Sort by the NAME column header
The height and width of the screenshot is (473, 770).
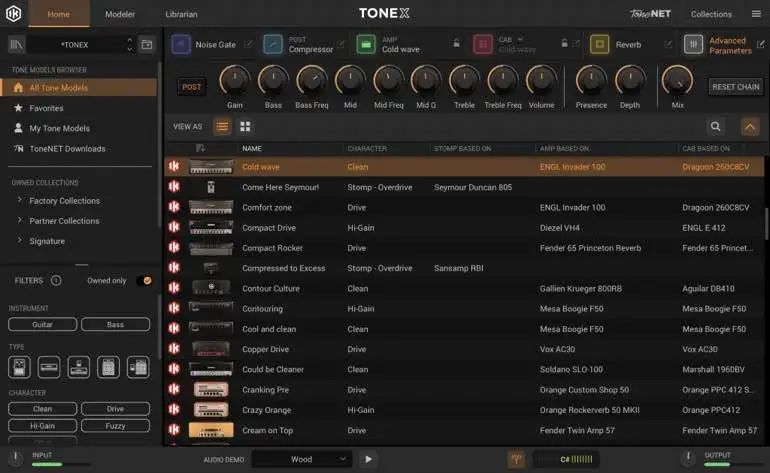251,148
